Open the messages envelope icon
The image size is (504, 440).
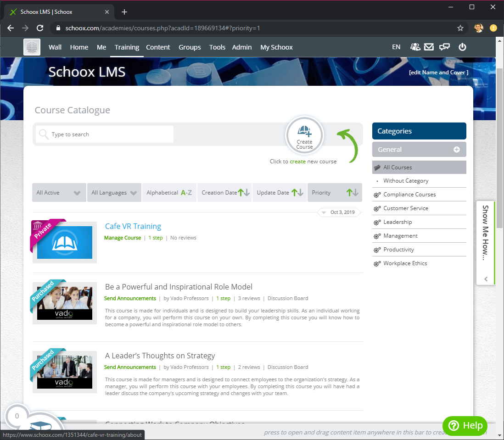coord(429,47)
